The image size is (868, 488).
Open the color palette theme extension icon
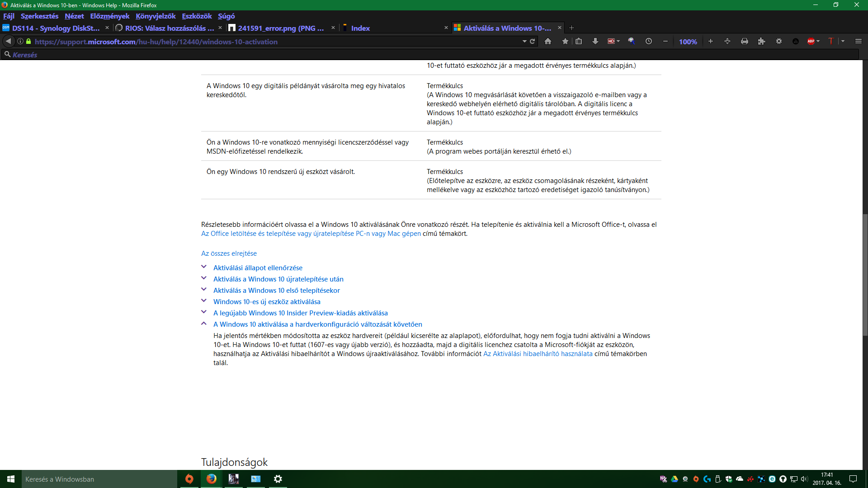pyautogui.click(x=632, y=41)
